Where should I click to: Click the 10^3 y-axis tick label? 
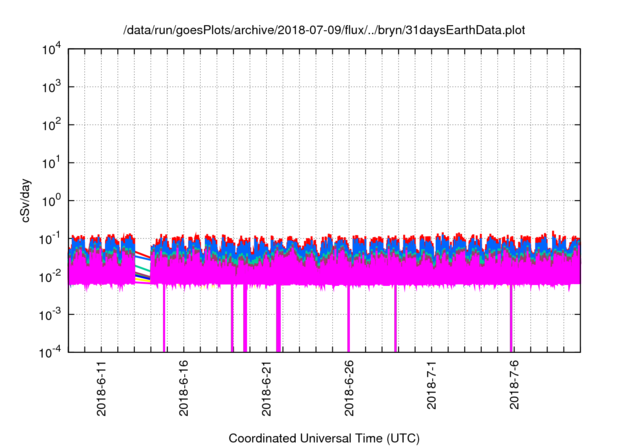coord(50,88)
